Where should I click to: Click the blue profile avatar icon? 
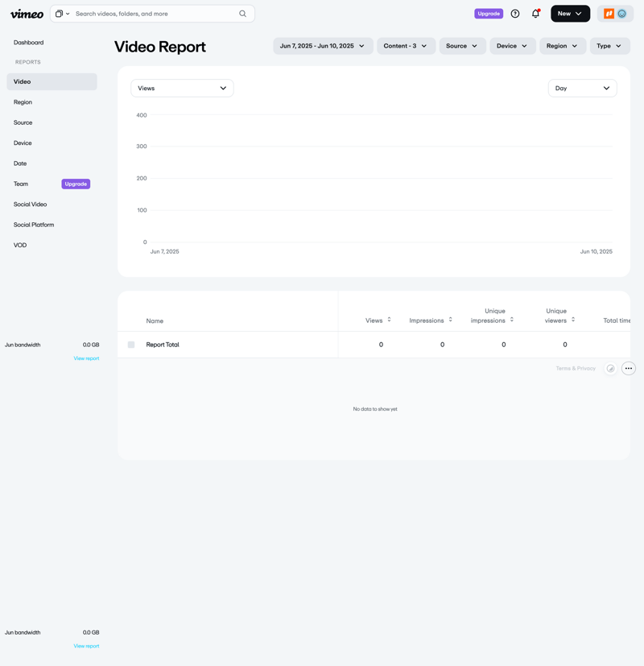621,14
